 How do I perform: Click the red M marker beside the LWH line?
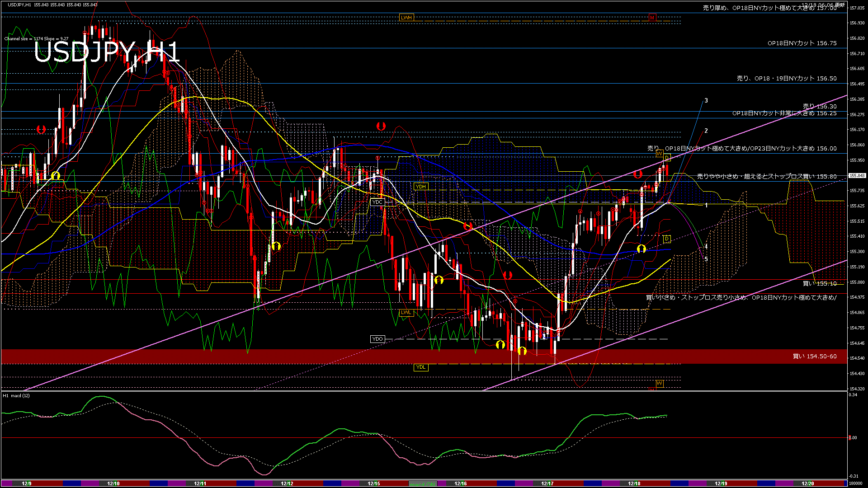click(x=652, y=18)
